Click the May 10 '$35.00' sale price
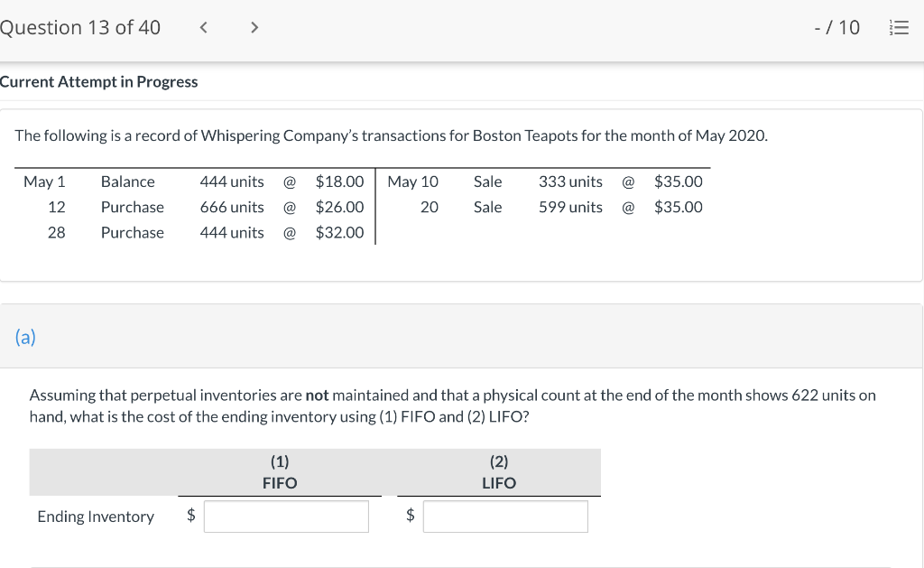The width and height of the screenshot is (924, 568). 679,182
